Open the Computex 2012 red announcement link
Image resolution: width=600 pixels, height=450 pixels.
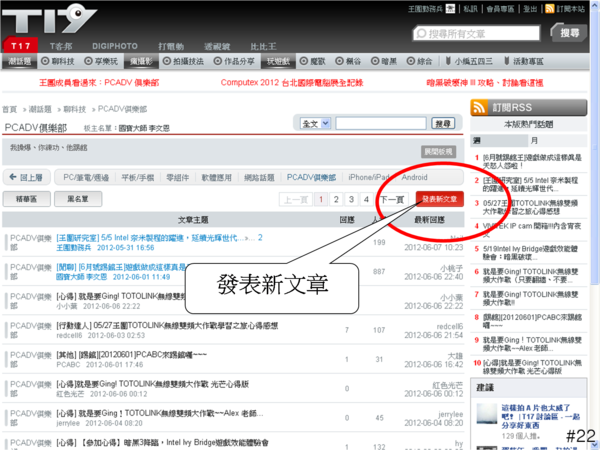(x=292, y=83)
